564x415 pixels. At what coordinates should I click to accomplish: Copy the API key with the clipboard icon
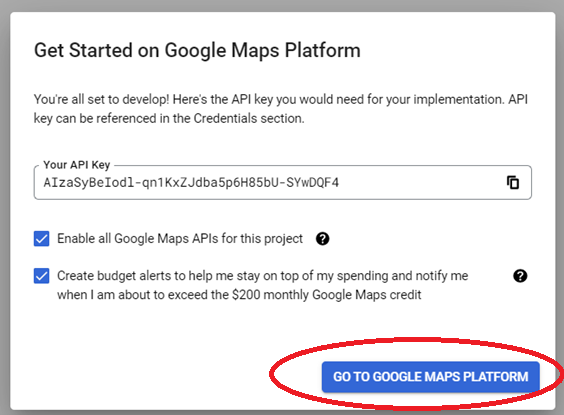(513, 182)
